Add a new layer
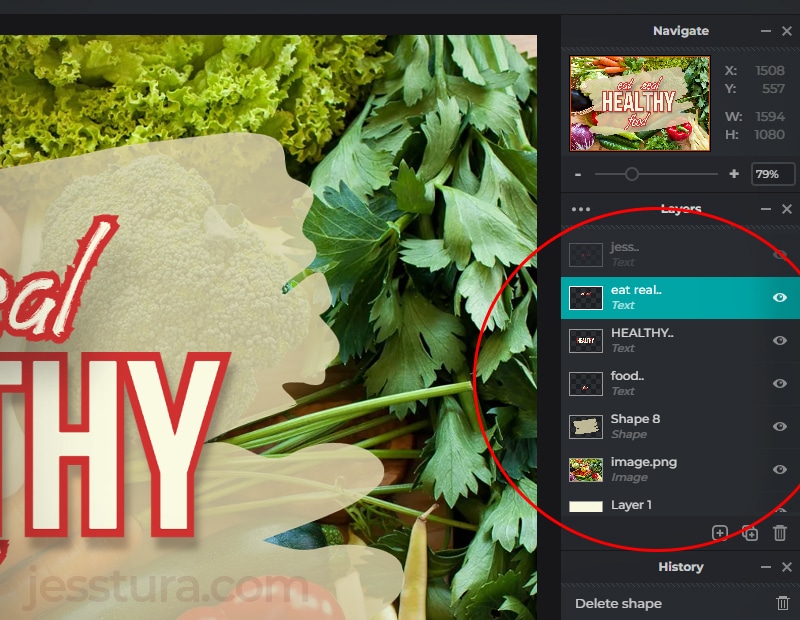This screenshot has width=800, height=620. 719,533
